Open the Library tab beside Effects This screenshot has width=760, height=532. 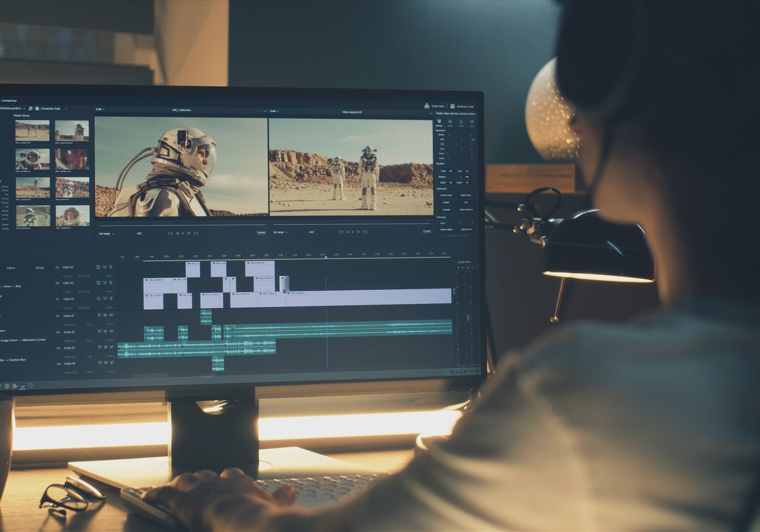[x=39, y=268]
